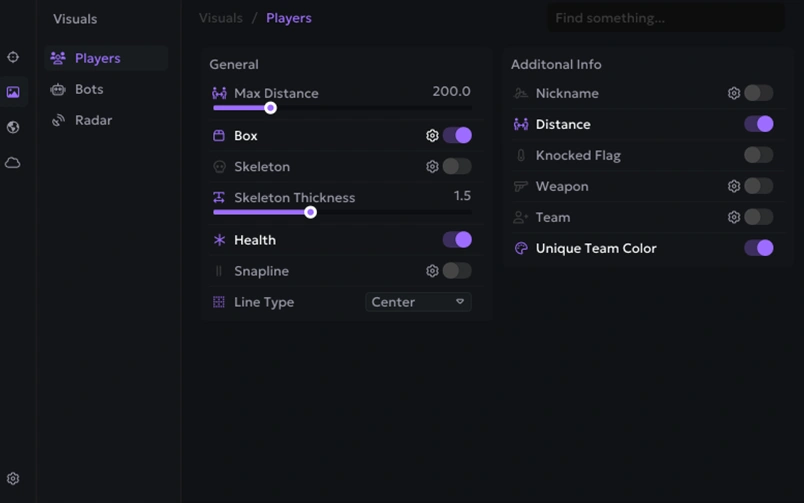
Task: Click the Team settings gear icon
Action: coord(734,217)
